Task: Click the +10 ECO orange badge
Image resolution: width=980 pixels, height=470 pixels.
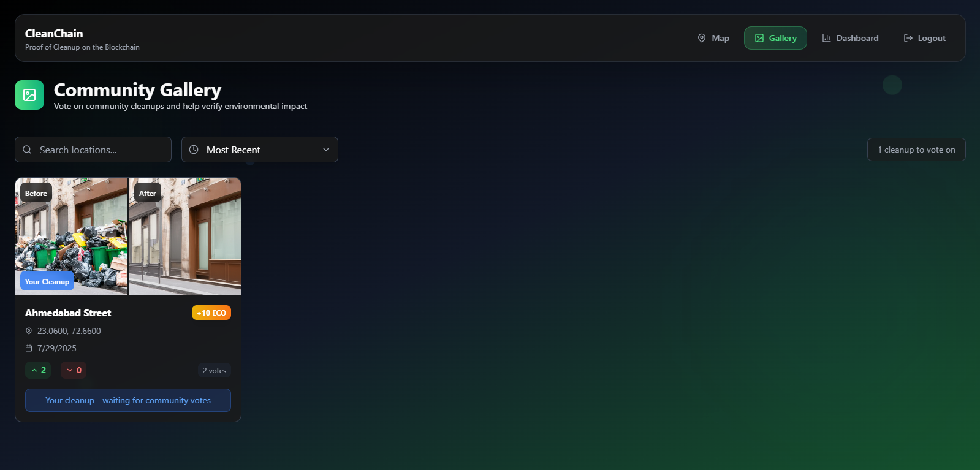Action: point(211,313)
